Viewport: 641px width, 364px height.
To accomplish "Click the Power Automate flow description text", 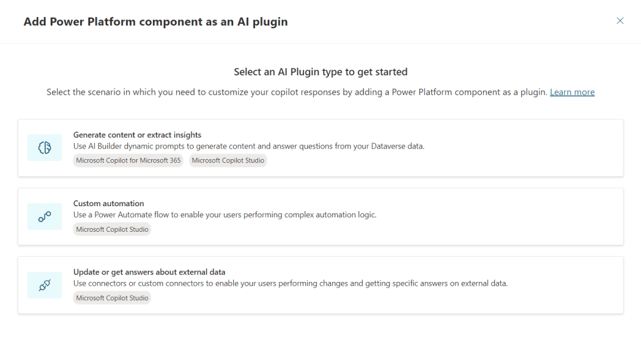I will (x=224, y=215).
